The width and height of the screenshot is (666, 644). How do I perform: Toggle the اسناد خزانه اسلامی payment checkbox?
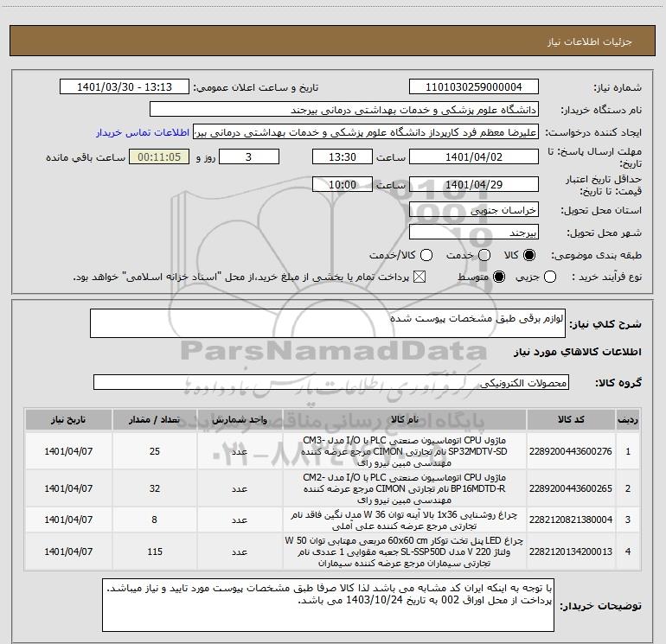pyautogui.click(x=419, y=277)
